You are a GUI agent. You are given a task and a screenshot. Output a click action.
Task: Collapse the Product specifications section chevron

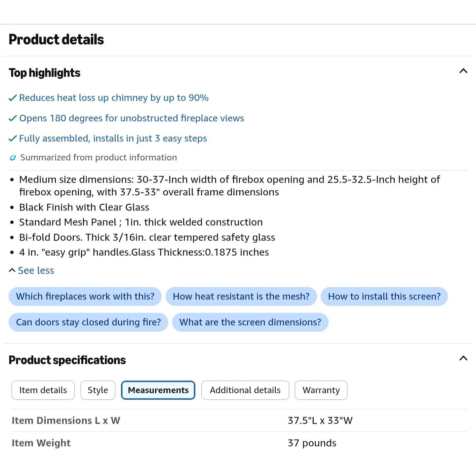463,358
